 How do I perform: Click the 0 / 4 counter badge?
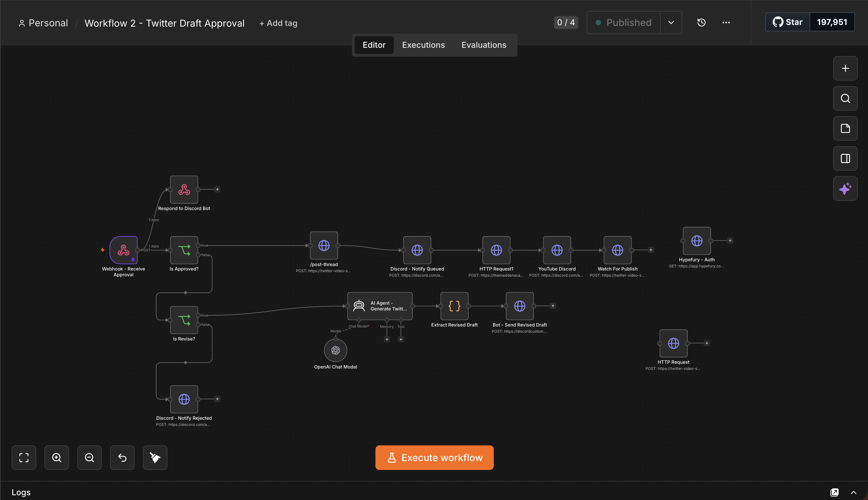566,23
